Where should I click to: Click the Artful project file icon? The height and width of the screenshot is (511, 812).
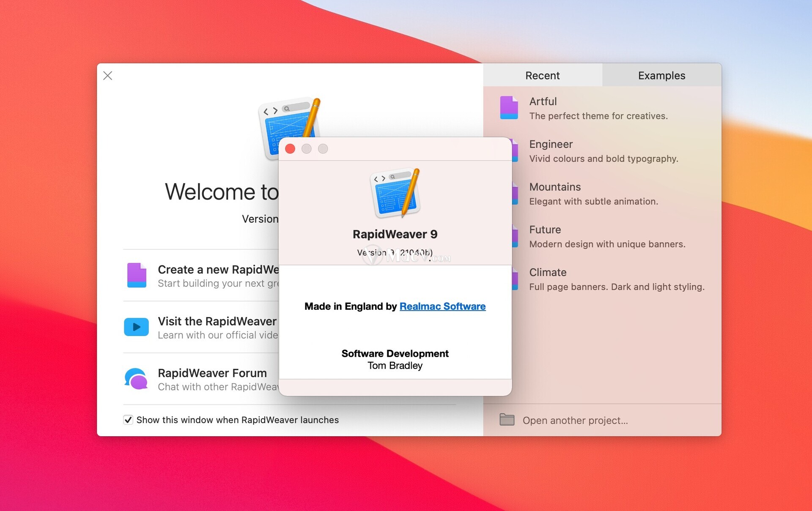[x=509, y=107]
